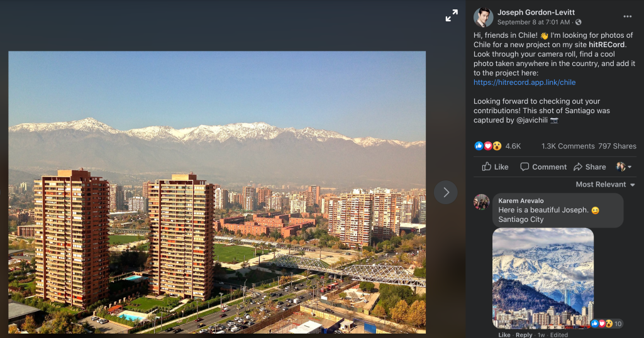Click the hitRECord page mention

pos(606,45)
